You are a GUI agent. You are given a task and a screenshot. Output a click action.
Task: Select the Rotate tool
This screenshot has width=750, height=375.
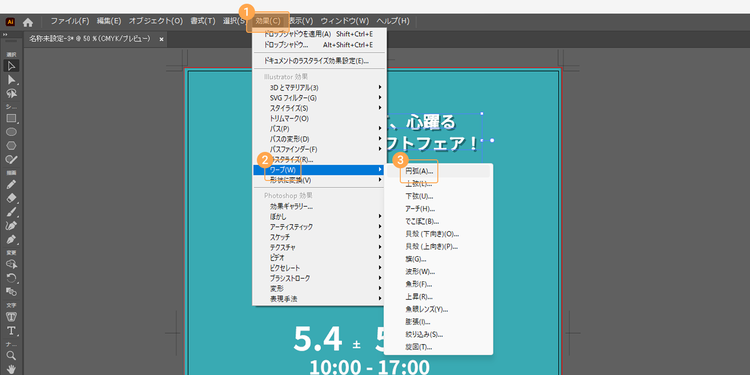click(x=11, y=277)
